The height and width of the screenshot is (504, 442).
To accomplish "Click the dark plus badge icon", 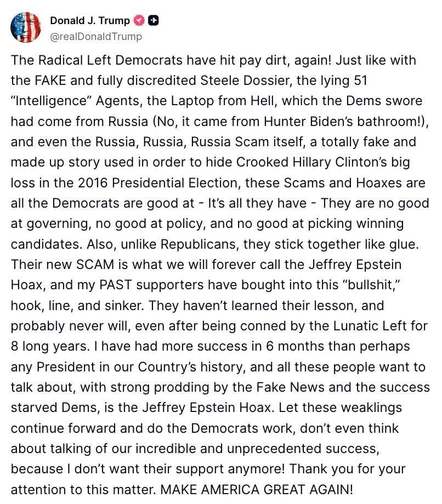I will (x=154, y=21).
